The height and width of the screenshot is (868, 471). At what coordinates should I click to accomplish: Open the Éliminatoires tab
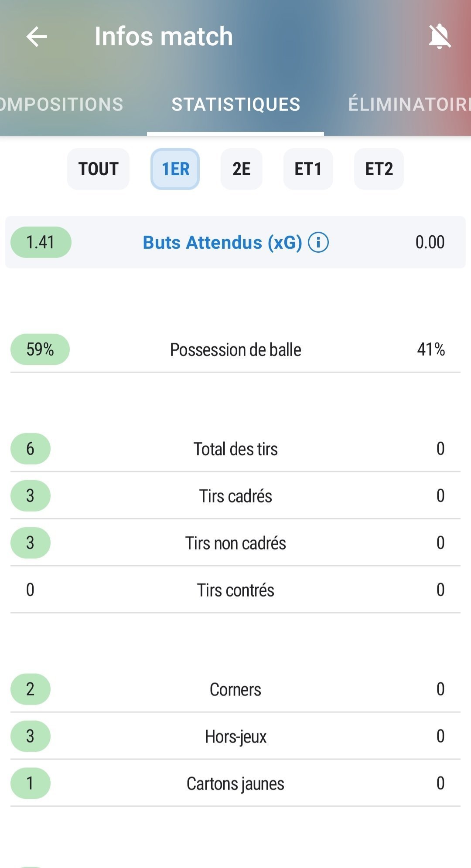[409, 105]
